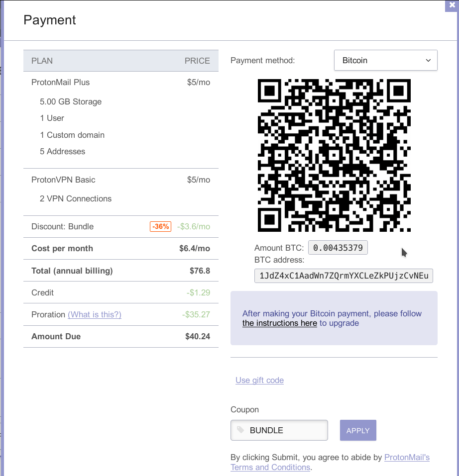Select the BTC address field
This screenshot has height=476, width=459.
point(344,276)
